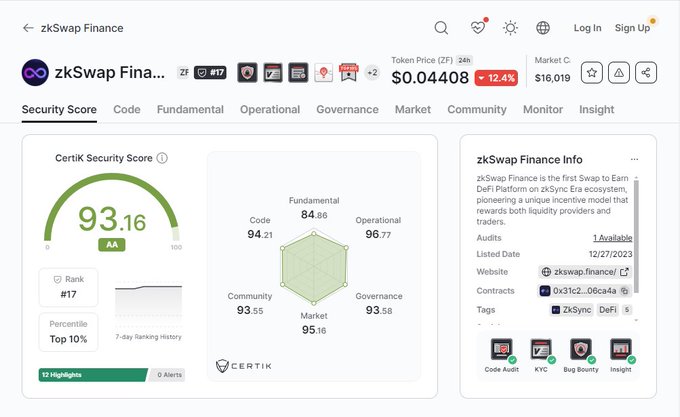Click the CertiK Security Score info icon
680x417 pixels.
[162, 158]
